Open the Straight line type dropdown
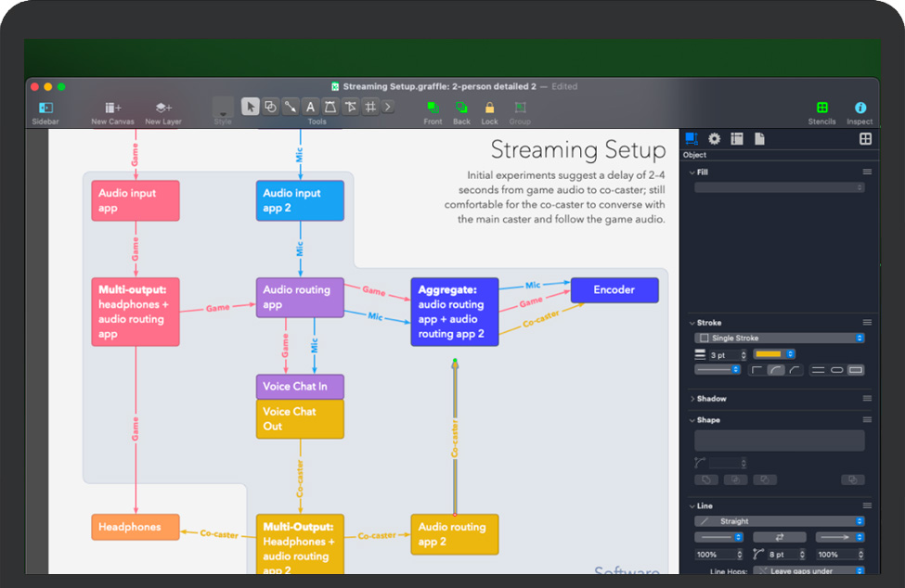The image size is (905, 588). [x=780, y=521]
